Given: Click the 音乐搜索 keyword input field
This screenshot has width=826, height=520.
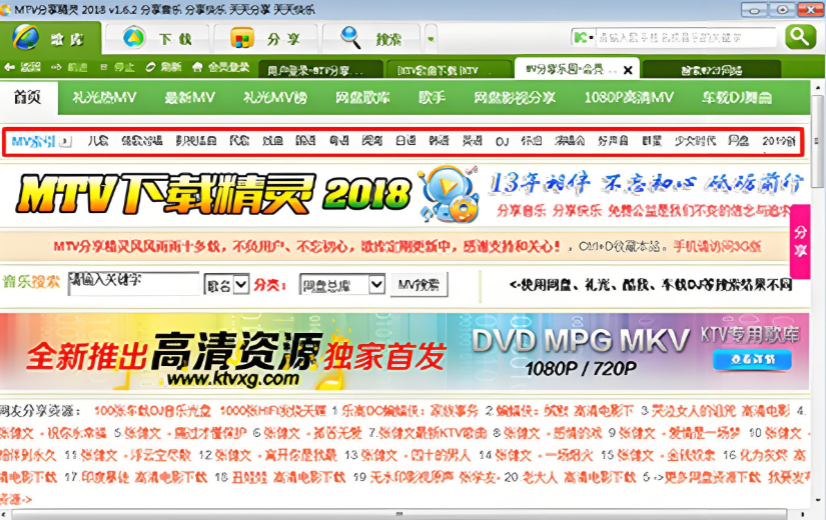Looking at the screenshot, I should tap(134, 283).
